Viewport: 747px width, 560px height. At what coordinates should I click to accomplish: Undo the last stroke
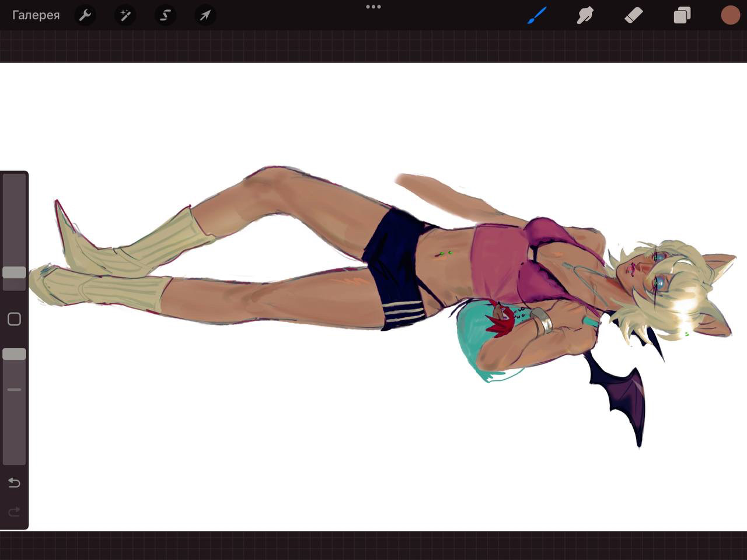click(x=14, y=483)
